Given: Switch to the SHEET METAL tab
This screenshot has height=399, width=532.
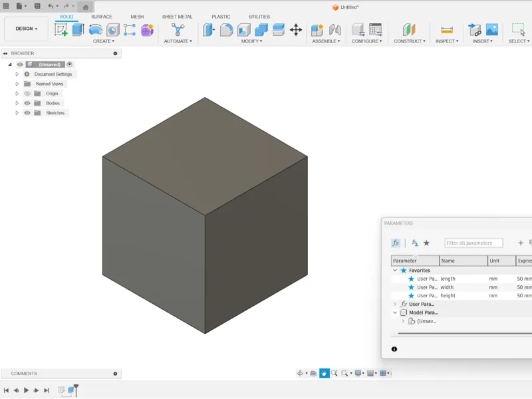Looking at the screenshot, I should click(177, 17).
